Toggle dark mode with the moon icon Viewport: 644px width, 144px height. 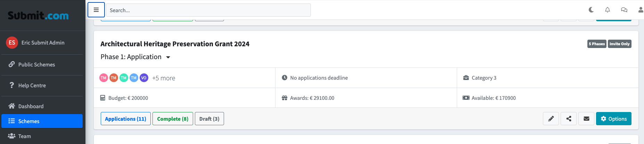[591, 10]
